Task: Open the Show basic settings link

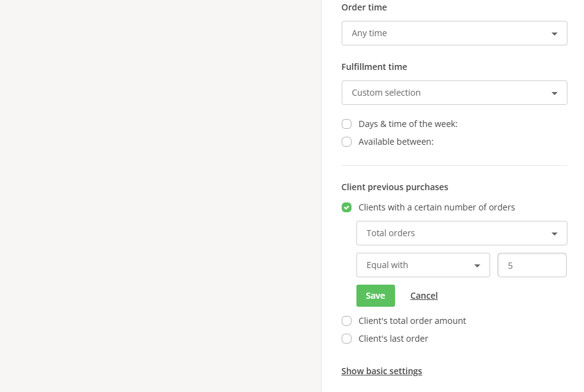Action: click(x=382, y=371)
